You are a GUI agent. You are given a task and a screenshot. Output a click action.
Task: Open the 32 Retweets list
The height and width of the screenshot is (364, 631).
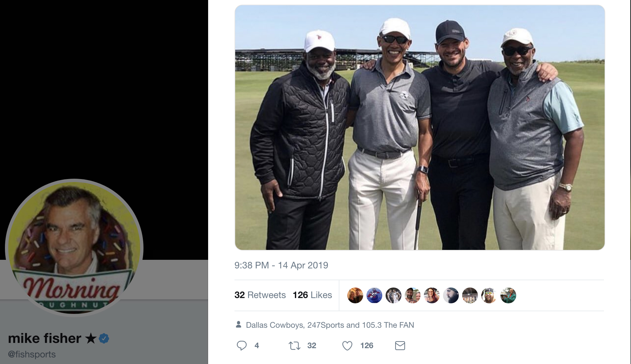click(260, 295)
